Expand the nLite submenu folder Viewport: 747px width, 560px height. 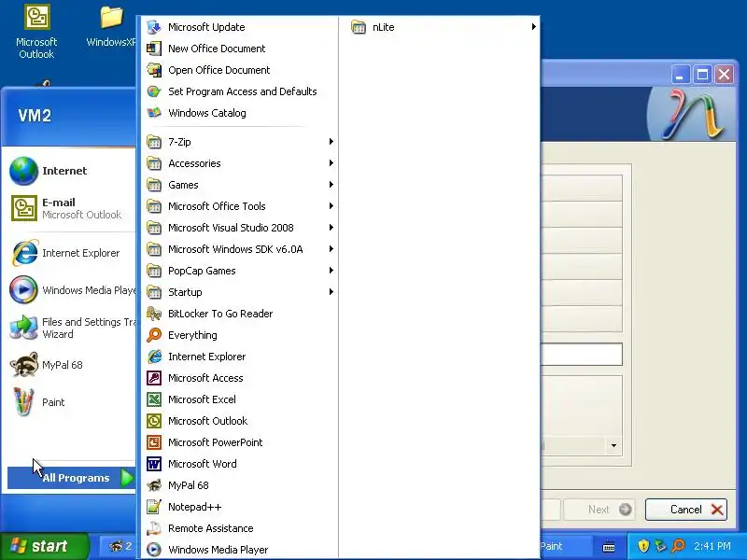click(444, 27)
